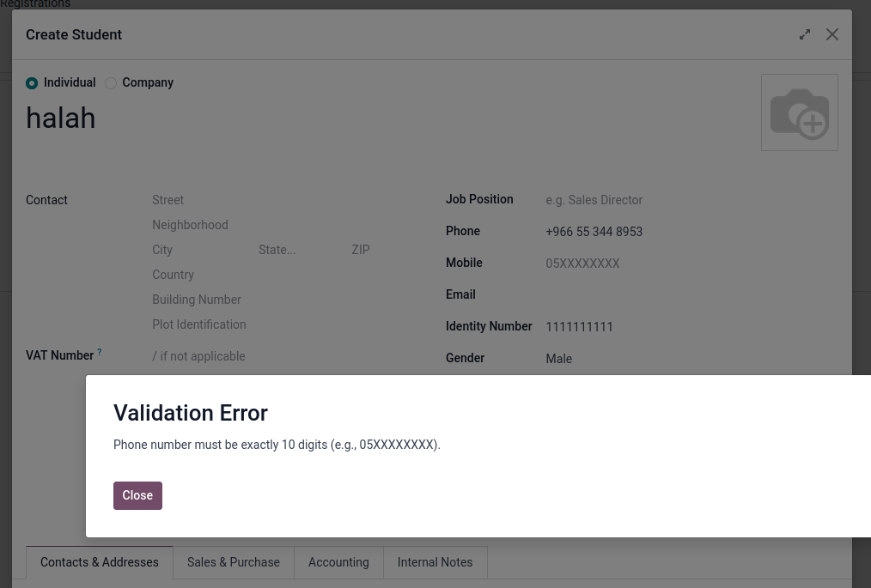871x588 pixels.
Task: Expand Create Student dialog to full screen
Action: [804, 34]
